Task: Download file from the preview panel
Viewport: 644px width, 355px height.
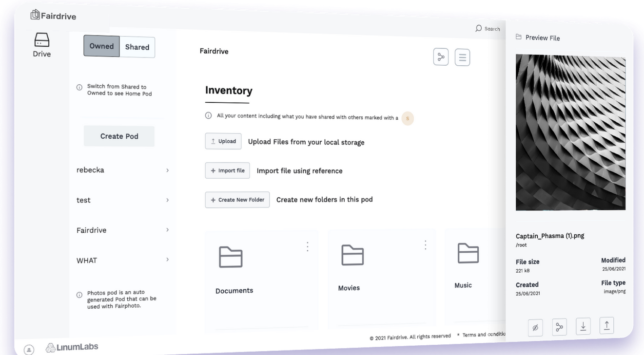Action: tap(583, 326)
